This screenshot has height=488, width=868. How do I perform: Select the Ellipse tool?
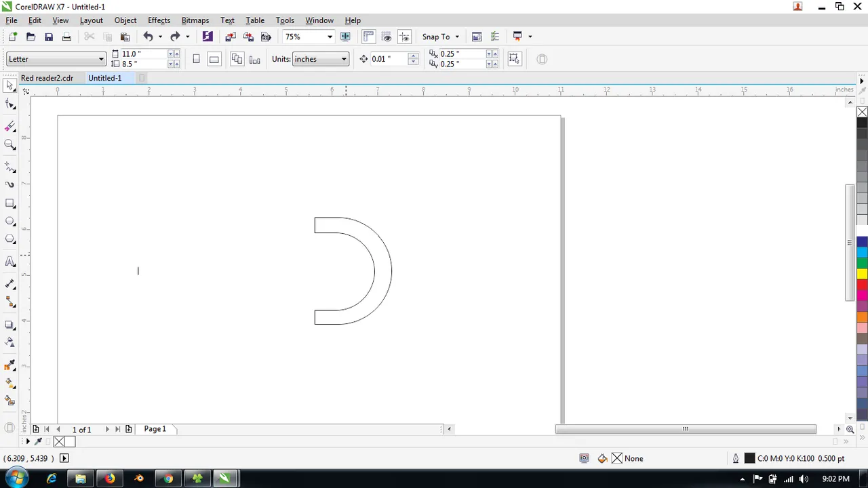[x=9, y=221]
